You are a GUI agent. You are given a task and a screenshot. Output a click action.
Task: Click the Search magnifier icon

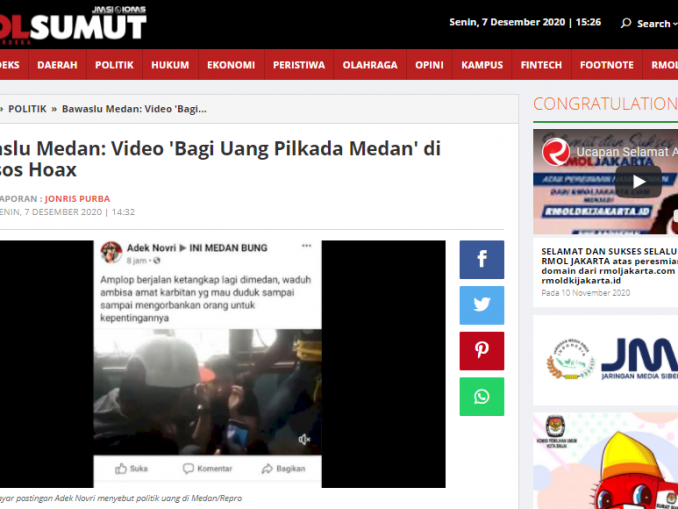625,23
